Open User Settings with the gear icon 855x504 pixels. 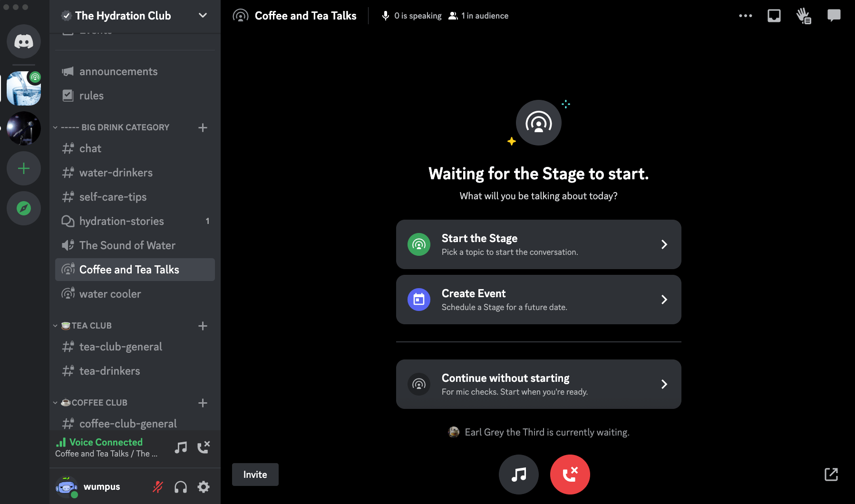click(204, 486)
